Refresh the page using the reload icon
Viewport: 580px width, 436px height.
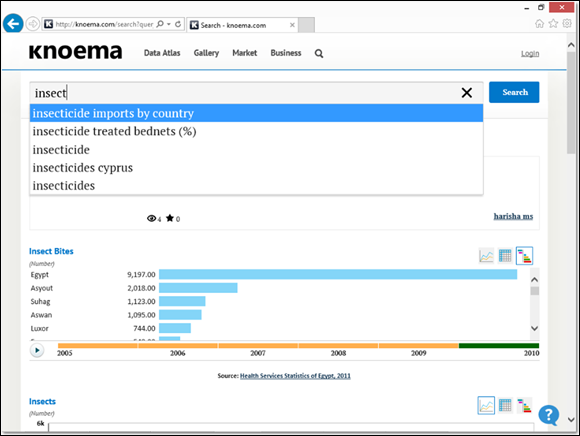[178, 24]
